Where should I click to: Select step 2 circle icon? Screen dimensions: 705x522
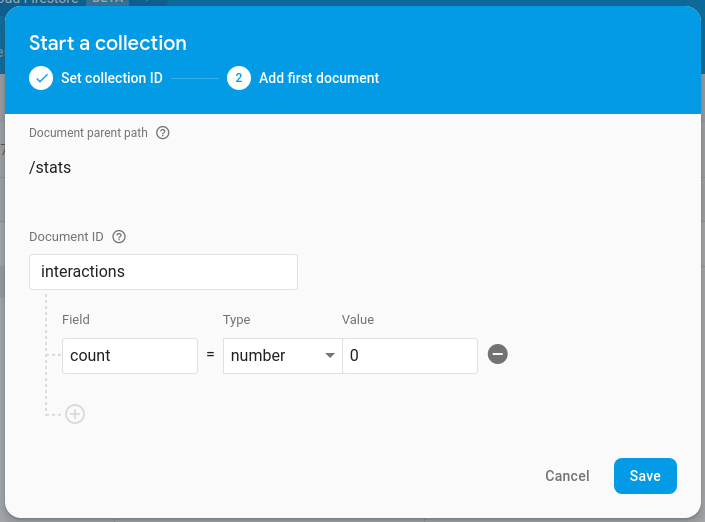(239, 78)
